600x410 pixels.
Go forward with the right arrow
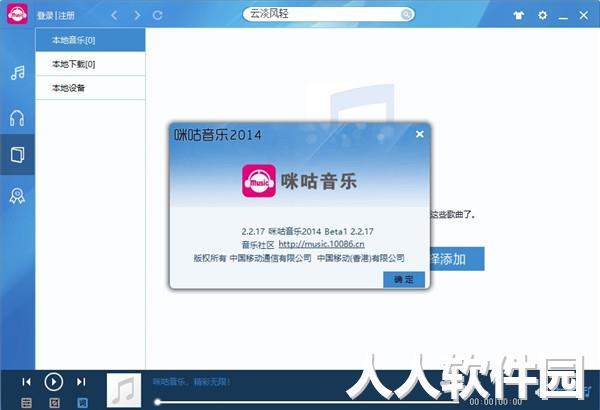click(137, 15)
